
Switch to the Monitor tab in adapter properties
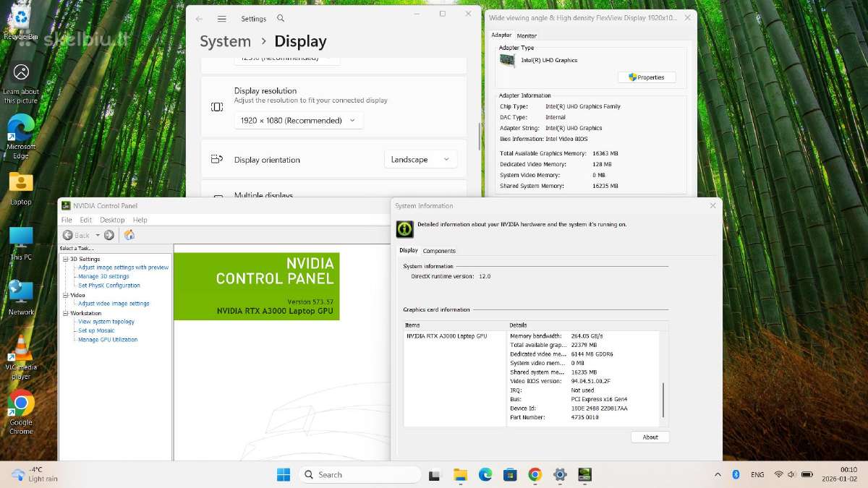click(x=527, y=35)
